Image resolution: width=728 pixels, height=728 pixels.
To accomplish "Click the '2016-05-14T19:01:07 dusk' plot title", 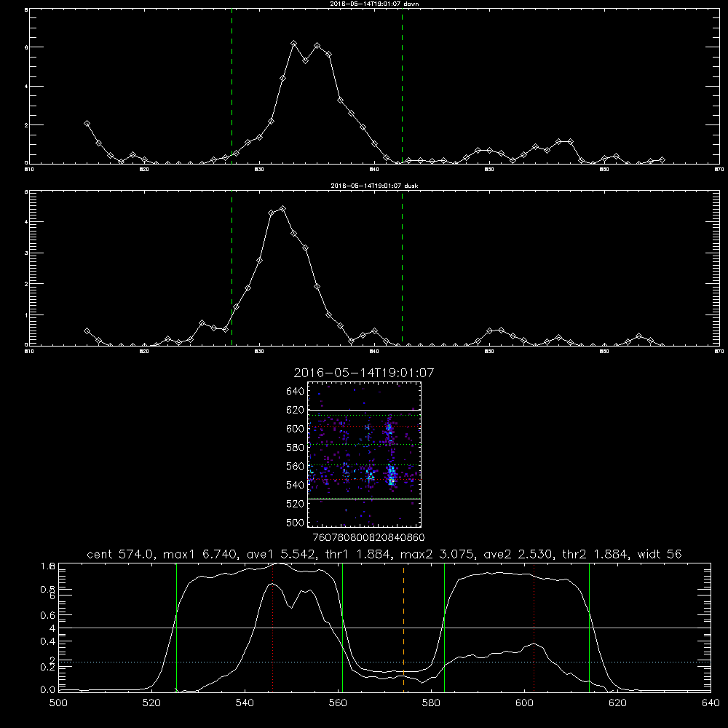I will click(374, 186).
